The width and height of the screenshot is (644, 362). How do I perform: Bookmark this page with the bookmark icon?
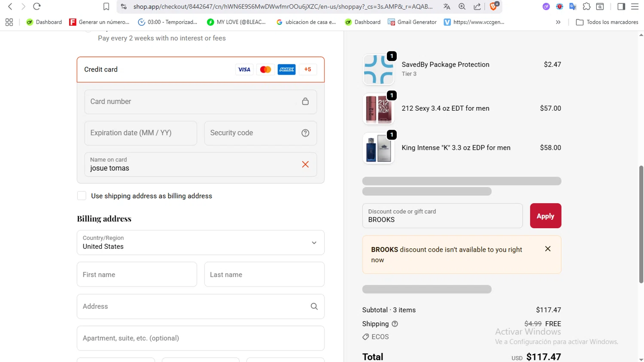[106, 6]
